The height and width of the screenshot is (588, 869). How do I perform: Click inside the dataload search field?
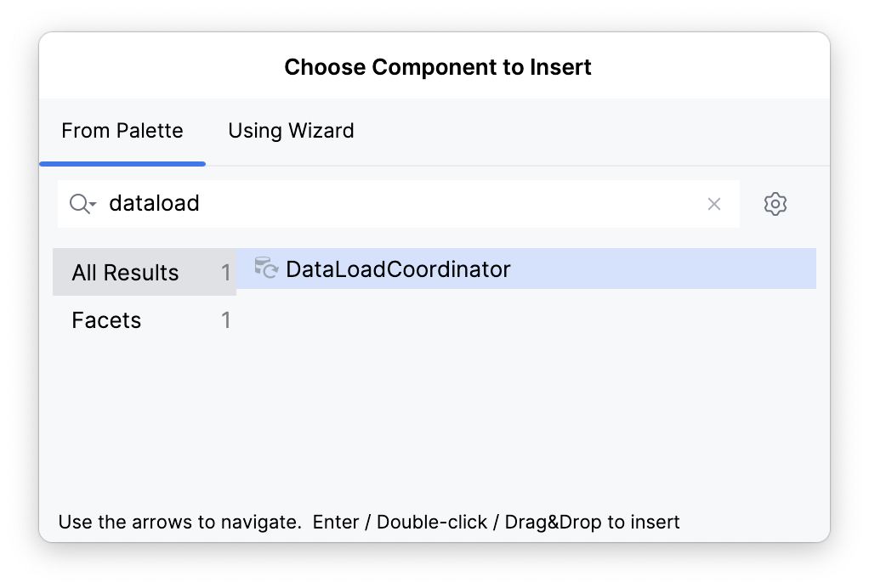point(340,204)
